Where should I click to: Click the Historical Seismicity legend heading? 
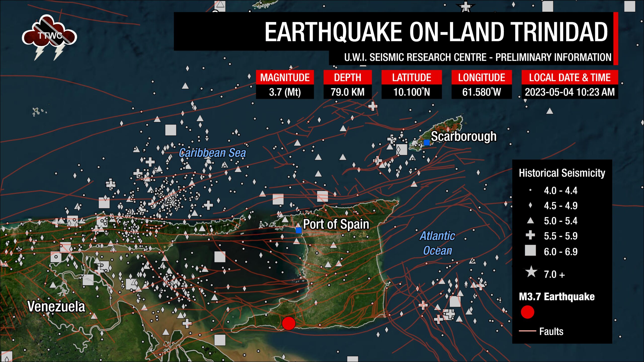(562, 173)
